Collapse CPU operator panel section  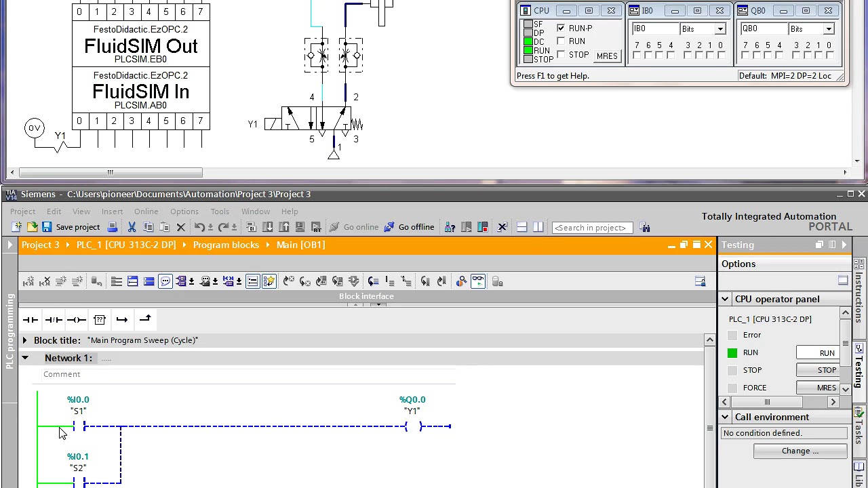pos(725,299)
